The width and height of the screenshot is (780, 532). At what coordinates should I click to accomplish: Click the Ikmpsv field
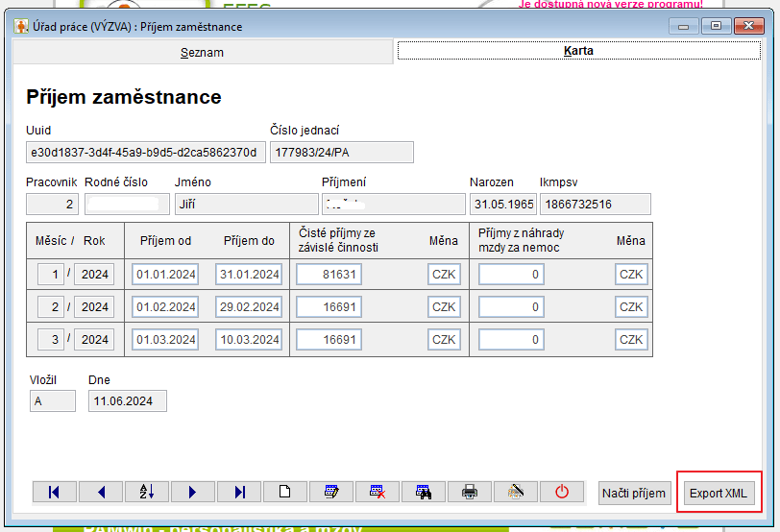tap(595, 204)
